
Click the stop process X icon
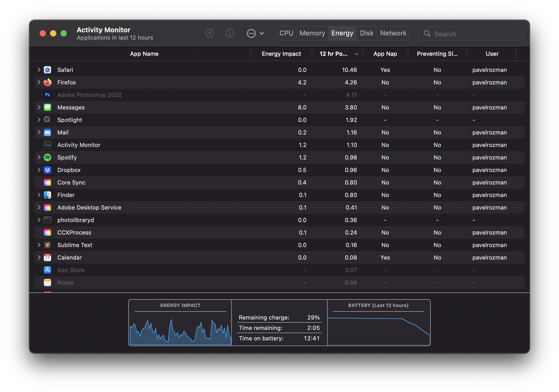[x=210, y=33]
